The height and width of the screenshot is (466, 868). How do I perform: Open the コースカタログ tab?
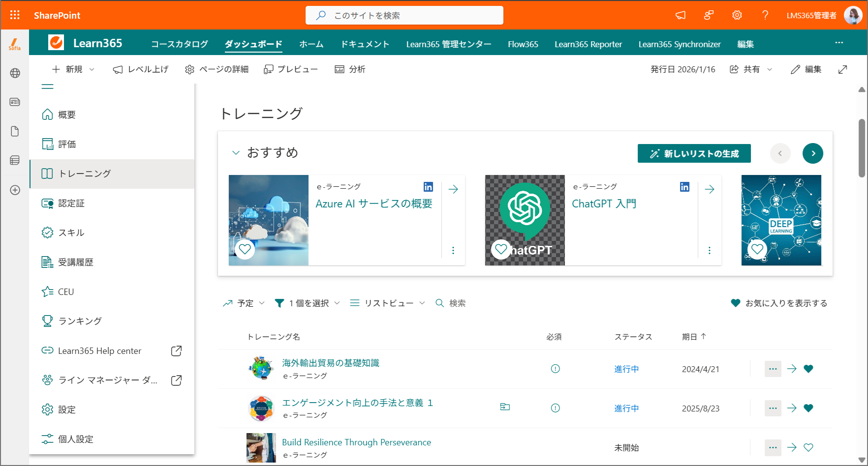180,44
